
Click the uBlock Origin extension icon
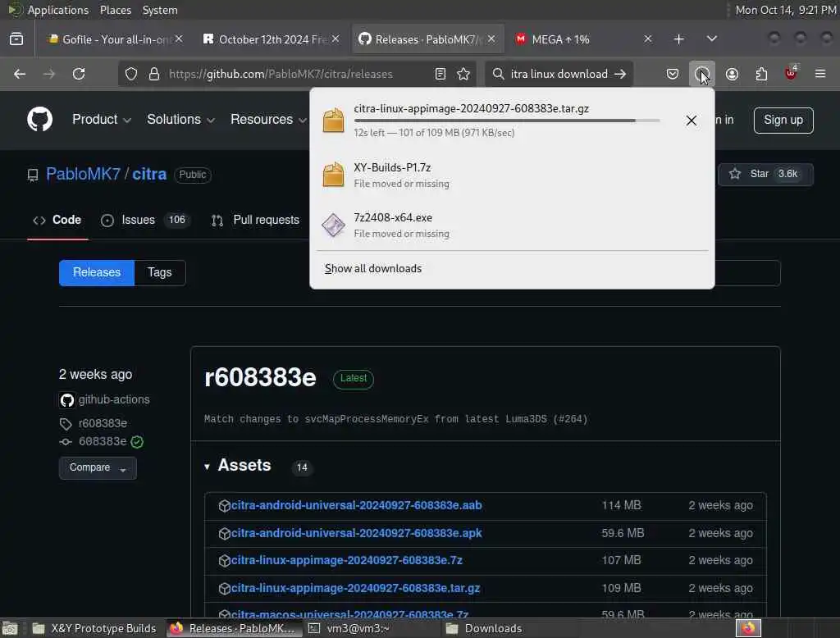[x=791, y=73]
